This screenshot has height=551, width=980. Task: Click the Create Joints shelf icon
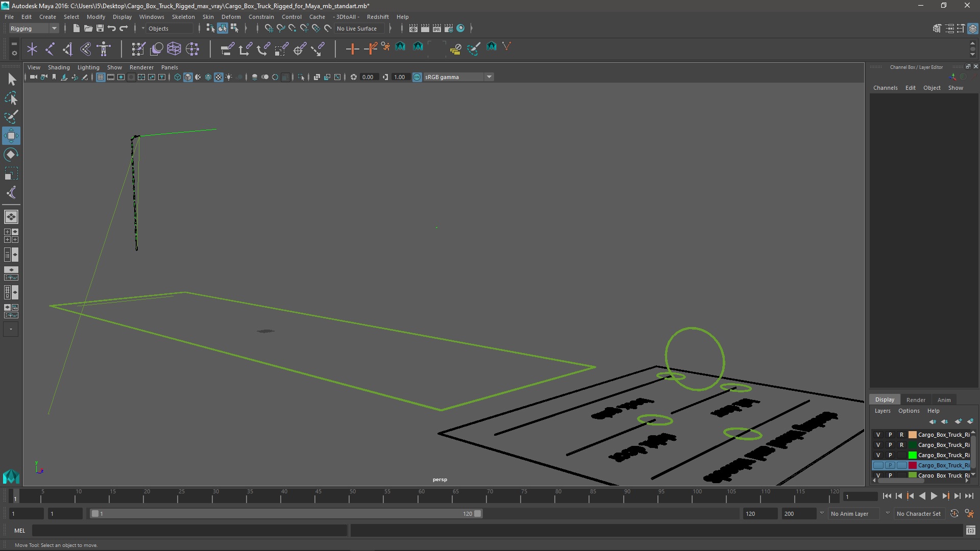(50, 49)
